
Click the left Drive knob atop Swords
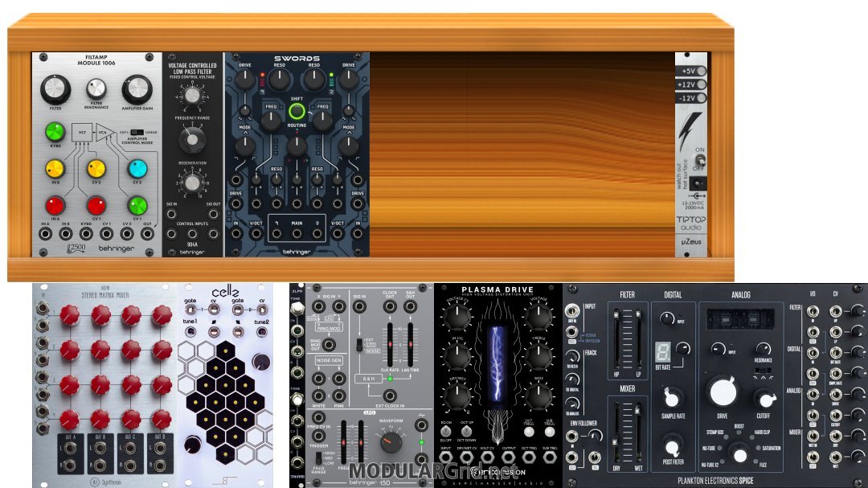click(245, 80)
